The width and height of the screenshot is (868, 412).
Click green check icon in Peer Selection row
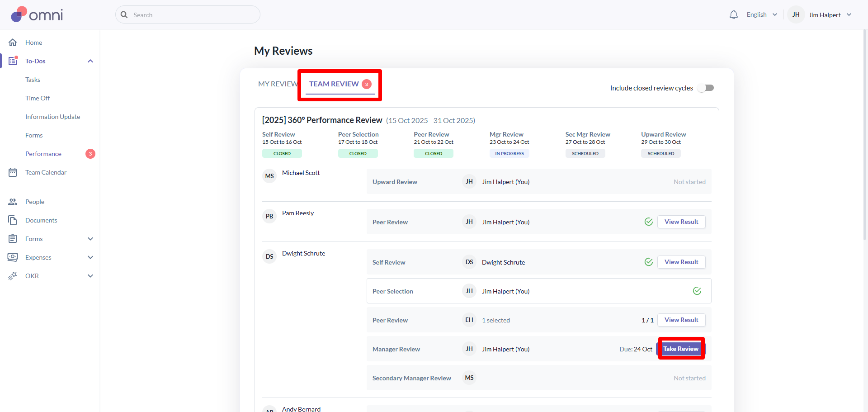pos(697,291)
